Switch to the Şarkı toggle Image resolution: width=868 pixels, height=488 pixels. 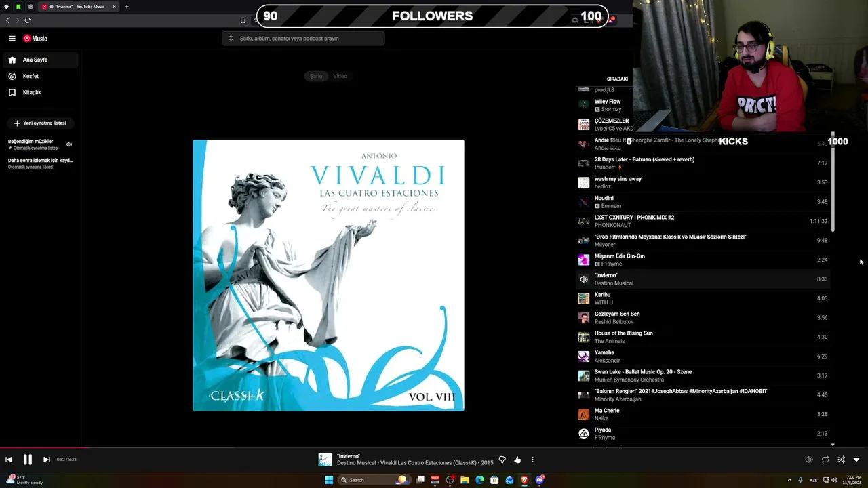[x=316, y=76]
